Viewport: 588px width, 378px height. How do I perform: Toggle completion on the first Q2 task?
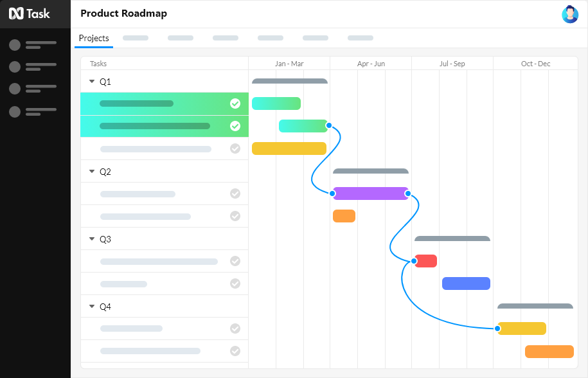click(x=235, y=194)
